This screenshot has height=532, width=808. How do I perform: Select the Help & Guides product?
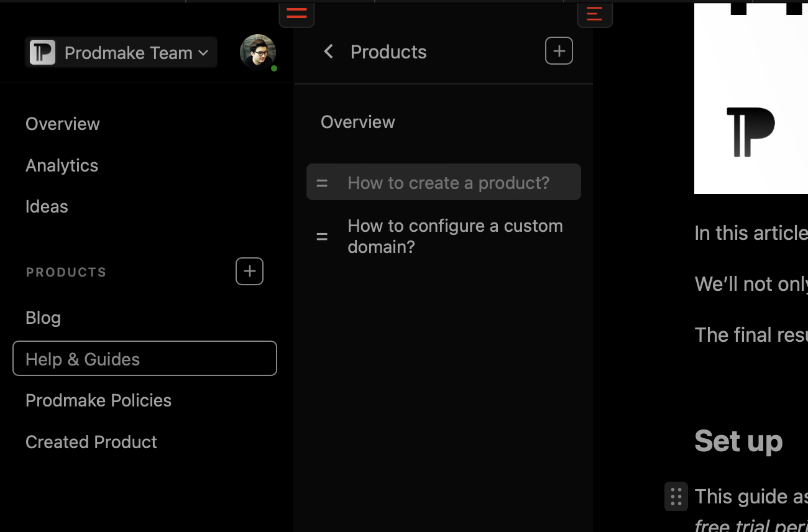point(83,359)
